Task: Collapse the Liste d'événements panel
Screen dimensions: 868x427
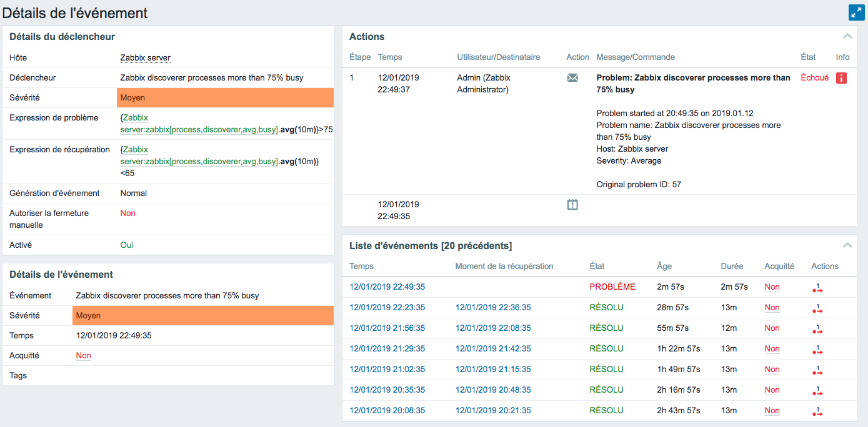Action: pyautogui.click(x=847, y=245)
